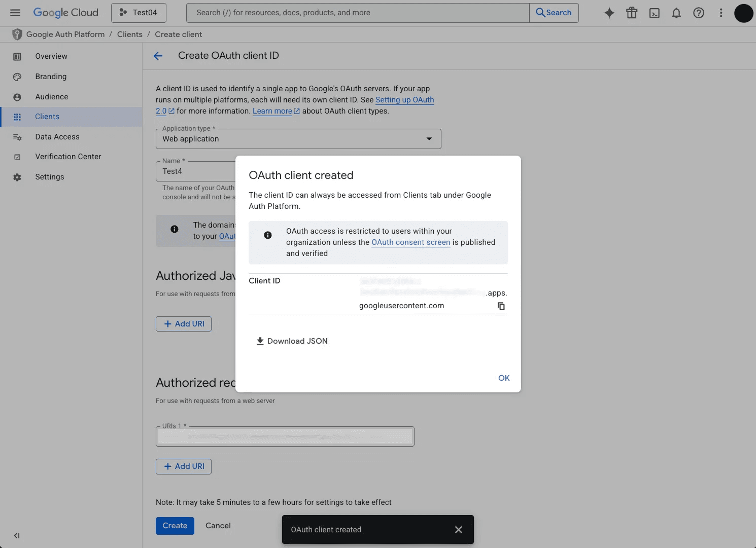
Task: Click the URIs 1 input field
Action: pos(285,436)
